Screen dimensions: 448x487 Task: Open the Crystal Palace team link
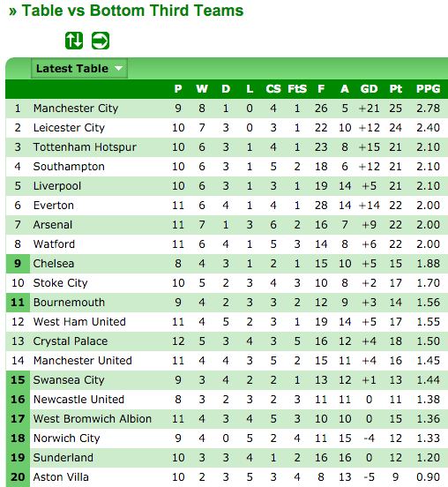[x=71, y=341]
